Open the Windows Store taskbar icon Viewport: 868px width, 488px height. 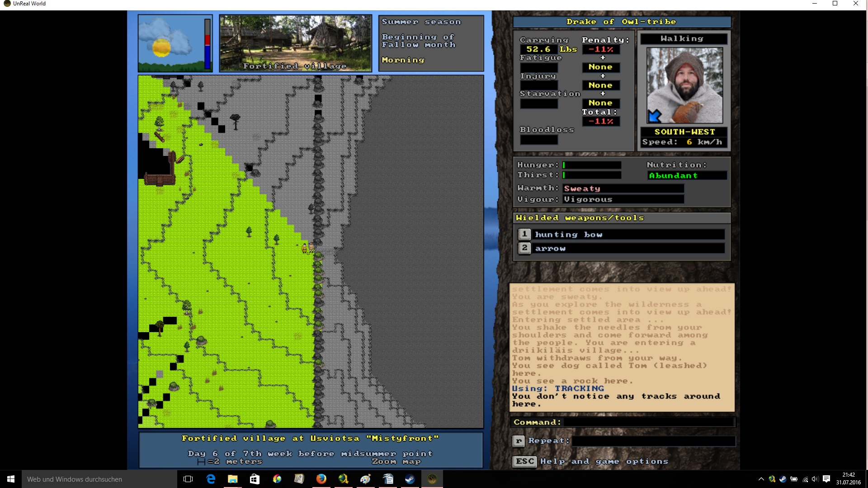point(255,479)
